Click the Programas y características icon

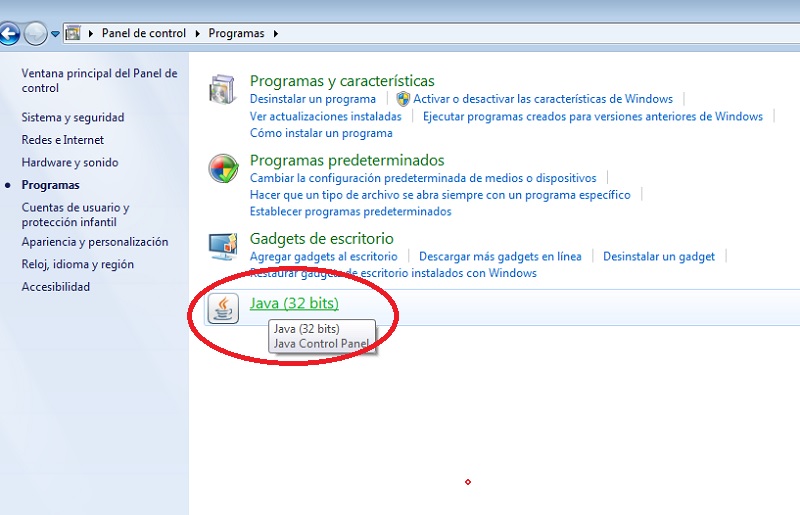222,89
